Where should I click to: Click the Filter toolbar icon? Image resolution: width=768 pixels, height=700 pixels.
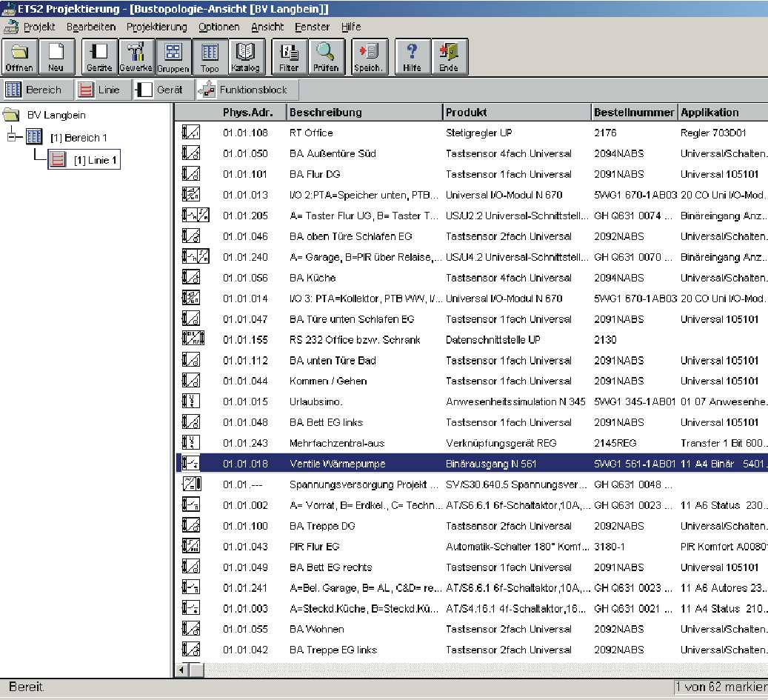[x=289, y=57]
